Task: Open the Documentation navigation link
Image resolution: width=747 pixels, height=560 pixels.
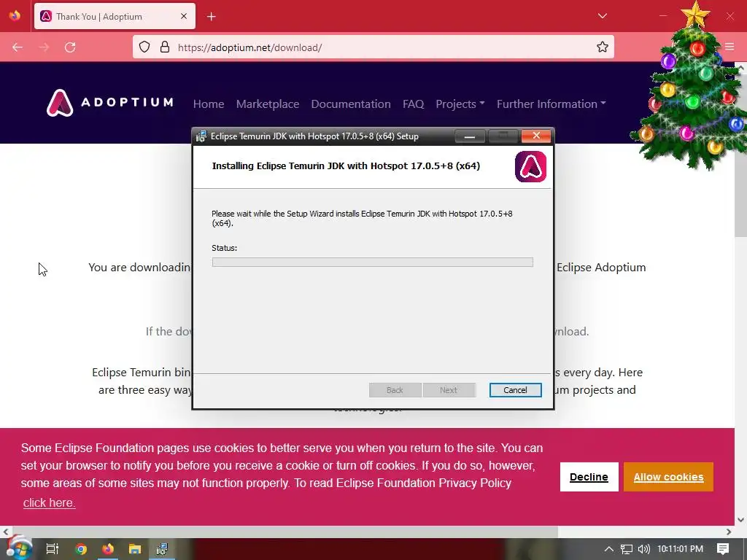Action: tap(351, 104)
